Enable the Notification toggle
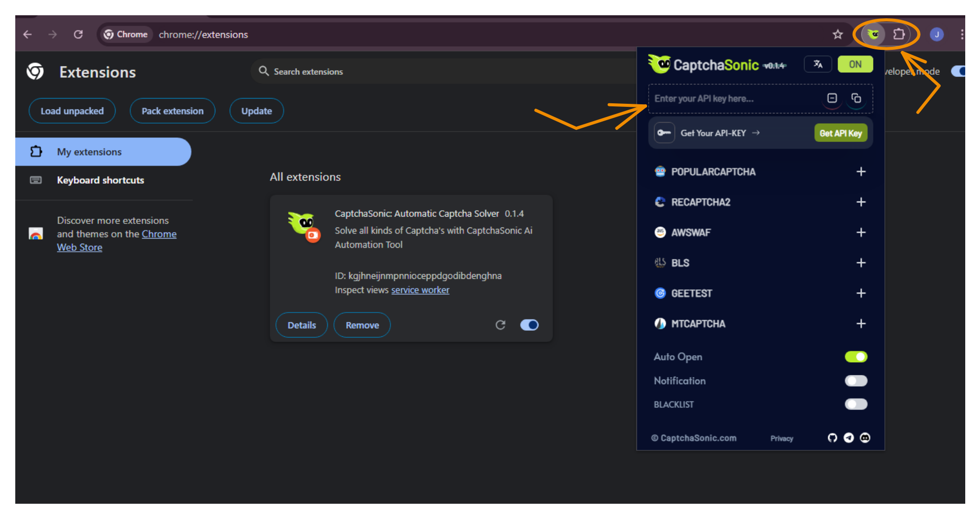The height and width of the screenshot is (519, 980). [x=856, y=381]
